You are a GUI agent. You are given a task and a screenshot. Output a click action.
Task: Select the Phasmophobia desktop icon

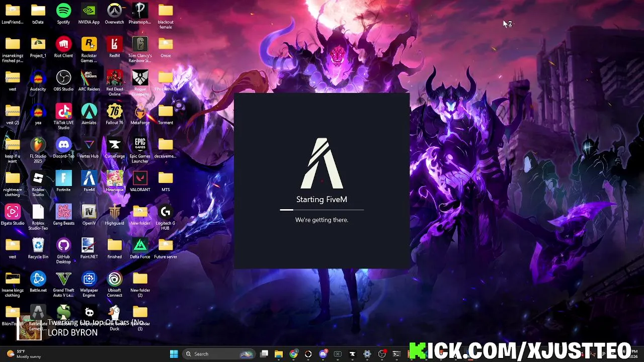[x=140, y=14]
